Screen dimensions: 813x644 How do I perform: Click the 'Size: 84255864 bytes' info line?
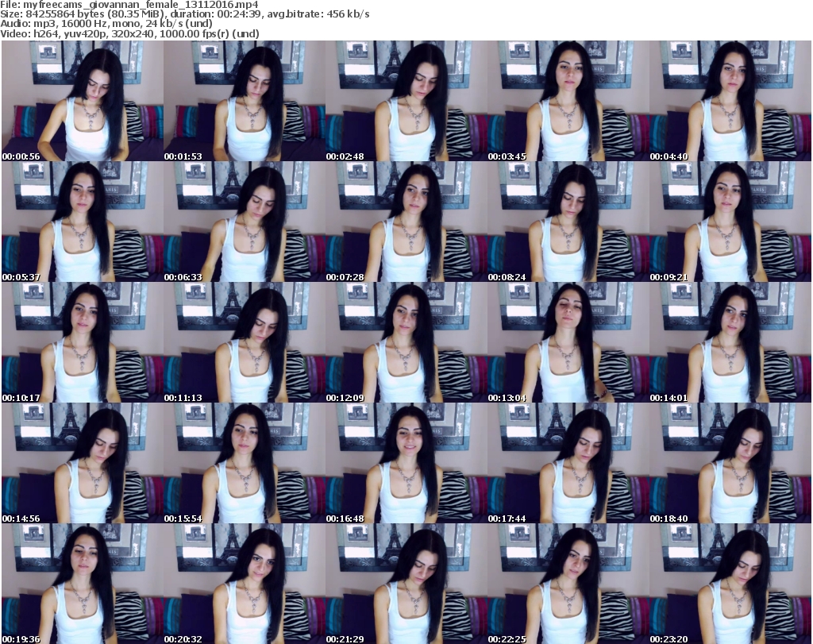[184, 14]
